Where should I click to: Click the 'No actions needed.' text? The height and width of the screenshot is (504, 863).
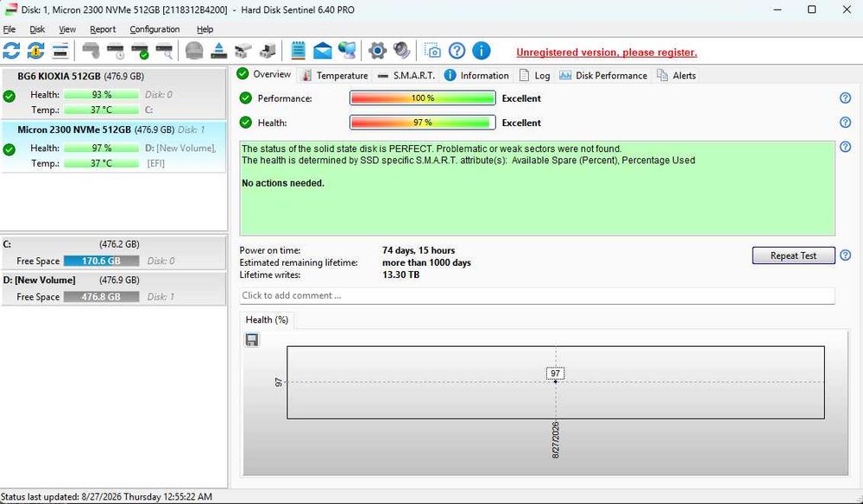click(x=283, y=183)
